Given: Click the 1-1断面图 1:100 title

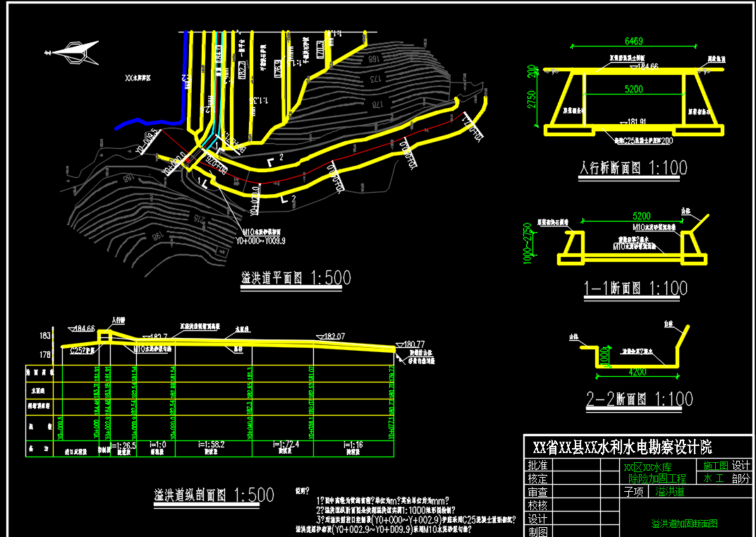Looking at the screenshot, I should click(x=635, y=289).
